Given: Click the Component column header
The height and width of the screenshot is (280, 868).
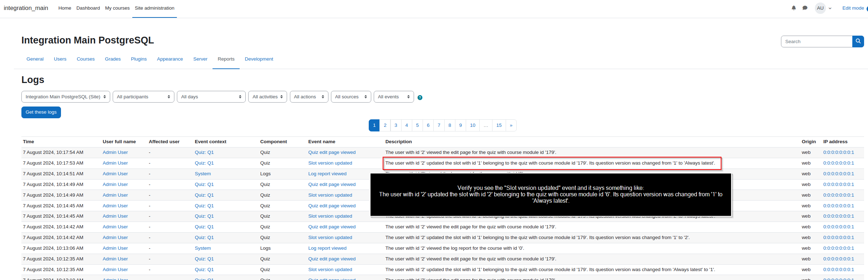Looking at the screenshot, I should tap(274, 142).
